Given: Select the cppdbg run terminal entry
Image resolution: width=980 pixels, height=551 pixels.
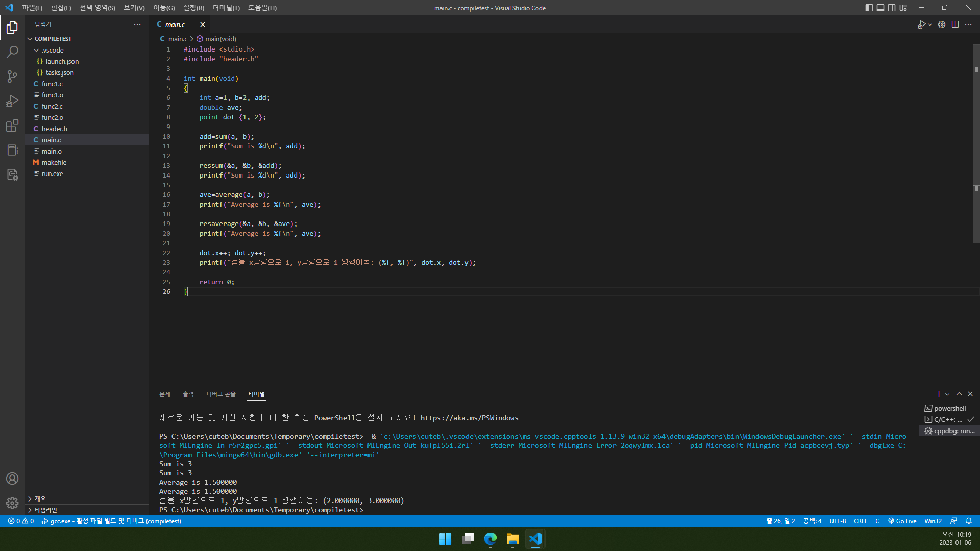Looking at the screenshot, I should click(949, 431).
